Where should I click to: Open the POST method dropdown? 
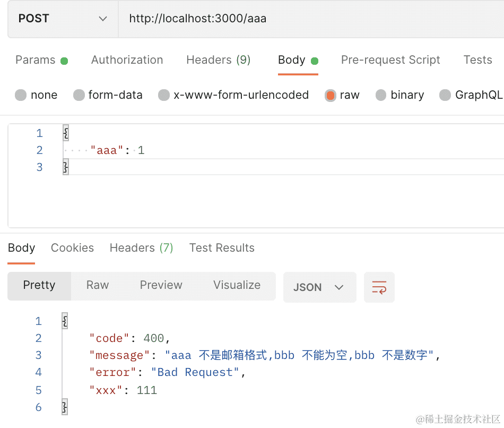click(63, 19)
